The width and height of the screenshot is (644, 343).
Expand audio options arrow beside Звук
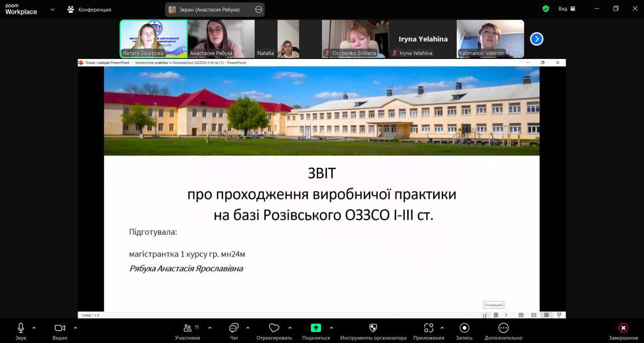coord(34,328)
